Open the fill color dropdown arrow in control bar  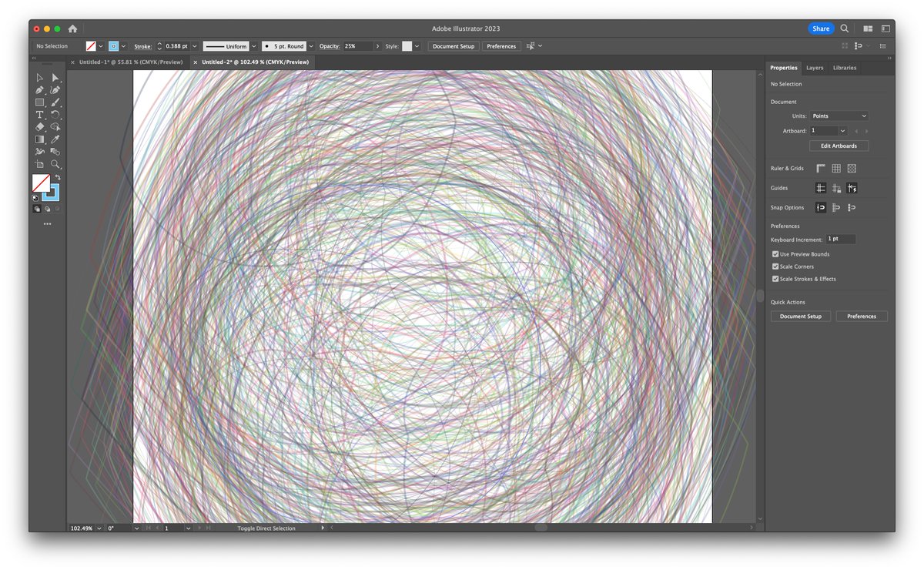[101, 46]
